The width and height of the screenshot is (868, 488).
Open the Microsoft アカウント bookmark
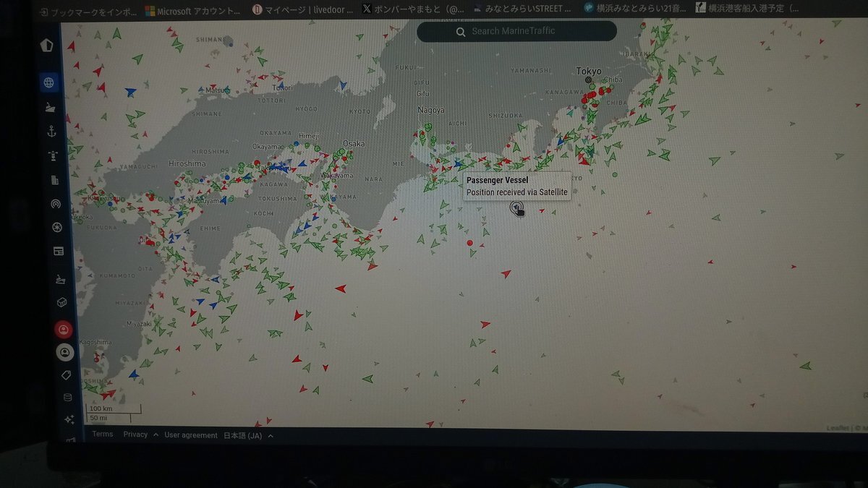point(193,10)
